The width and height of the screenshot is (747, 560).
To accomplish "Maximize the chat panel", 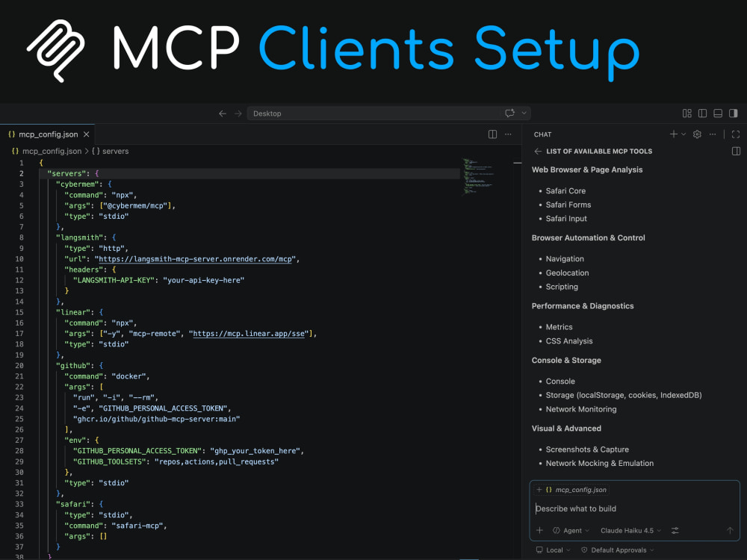I will (x=736, y=134).
